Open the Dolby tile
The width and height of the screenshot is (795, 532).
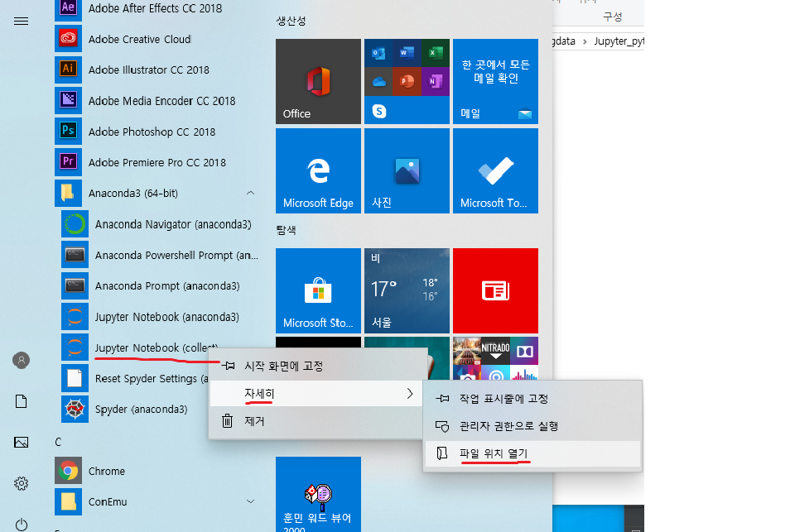click(524, 351)
